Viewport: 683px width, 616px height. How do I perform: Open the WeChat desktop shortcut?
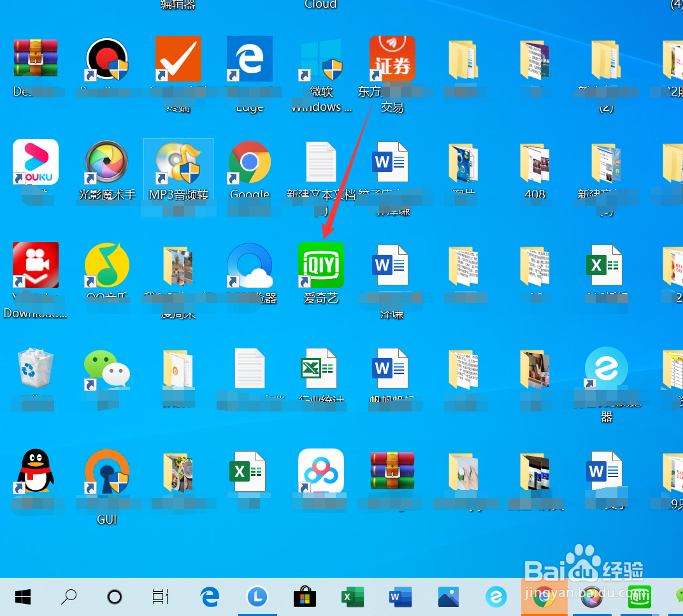(x=107, y=369)
